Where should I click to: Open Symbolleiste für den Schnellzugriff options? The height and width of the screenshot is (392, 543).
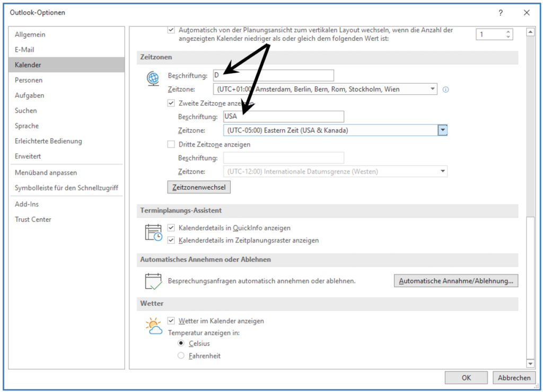[66, 188]
